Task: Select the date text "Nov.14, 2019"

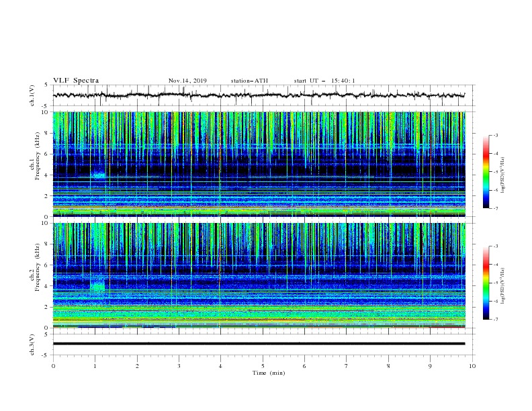Action: click(187, 81)
